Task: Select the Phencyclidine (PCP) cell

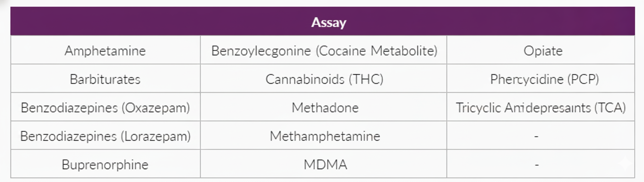Action: 544,79
